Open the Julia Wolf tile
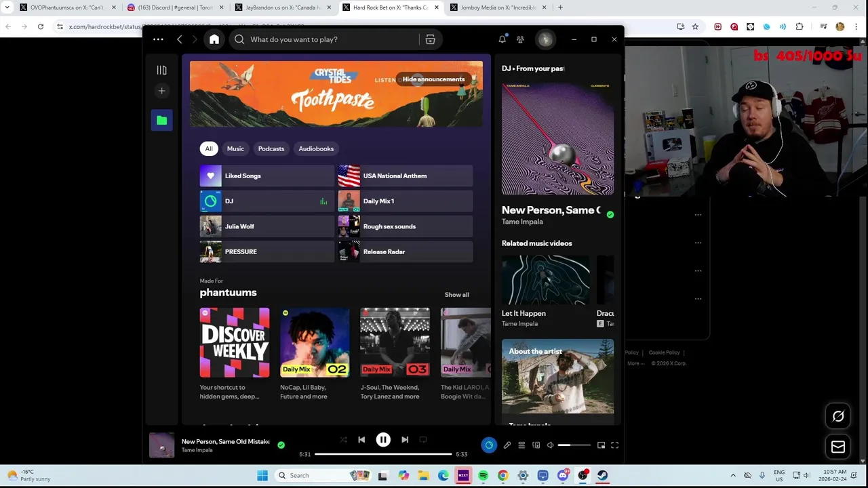 (267, 226)
